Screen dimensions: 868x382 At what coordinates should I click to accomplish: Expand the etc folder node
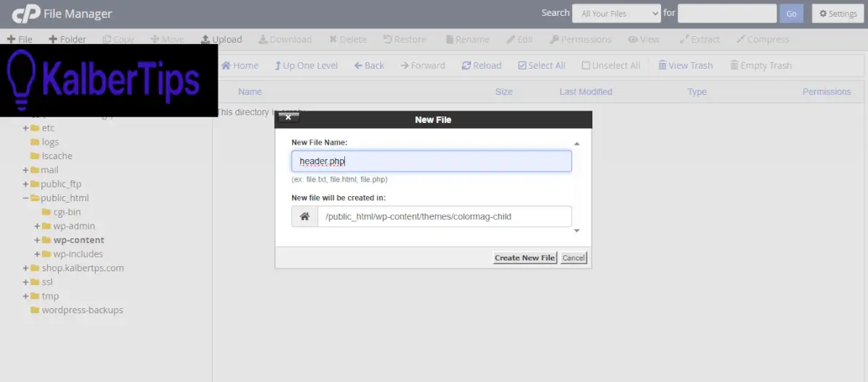click(26, 128)
